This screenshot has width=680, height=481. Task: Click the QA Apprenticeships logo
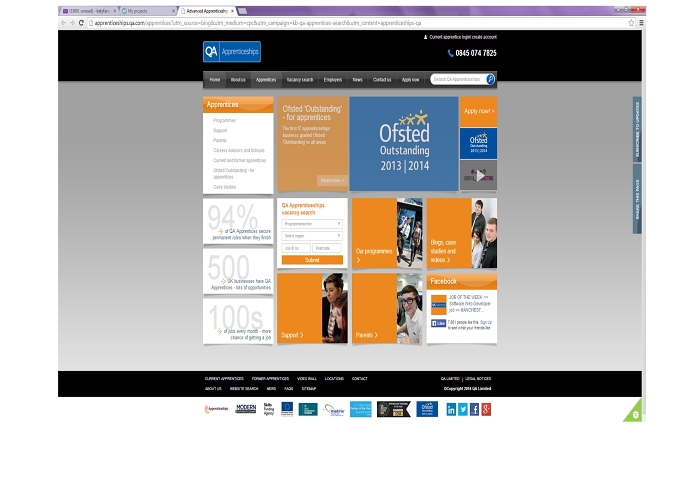[232, 52]
